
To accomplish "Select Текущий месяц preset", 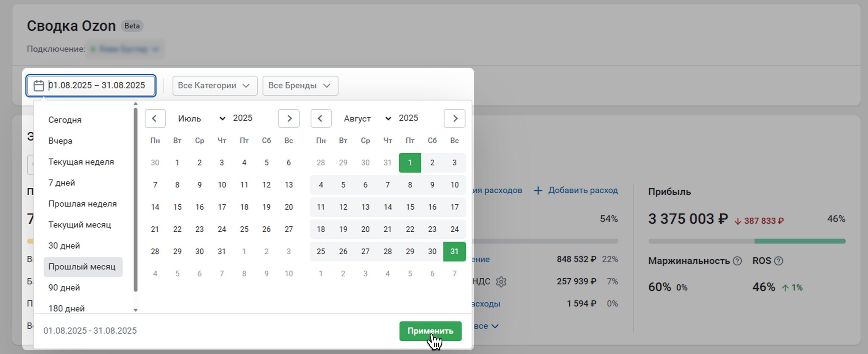I will coord(80,225).
